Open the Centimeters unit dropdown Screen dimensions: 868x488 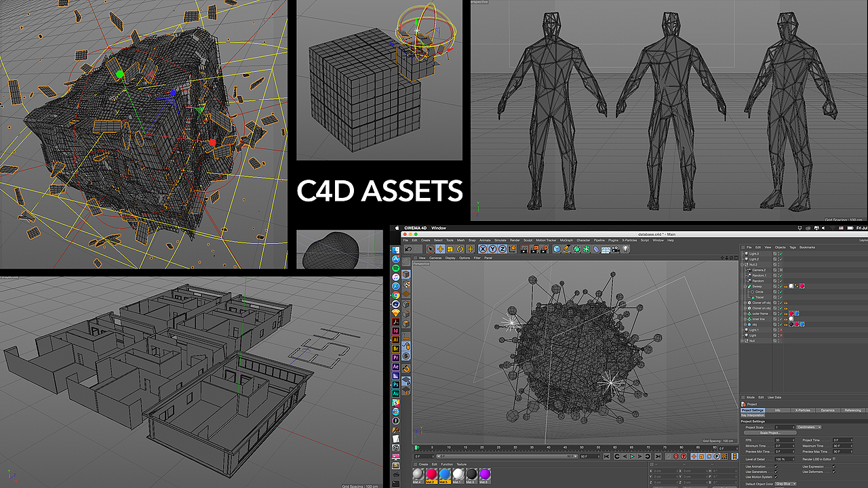click(809, 427)
